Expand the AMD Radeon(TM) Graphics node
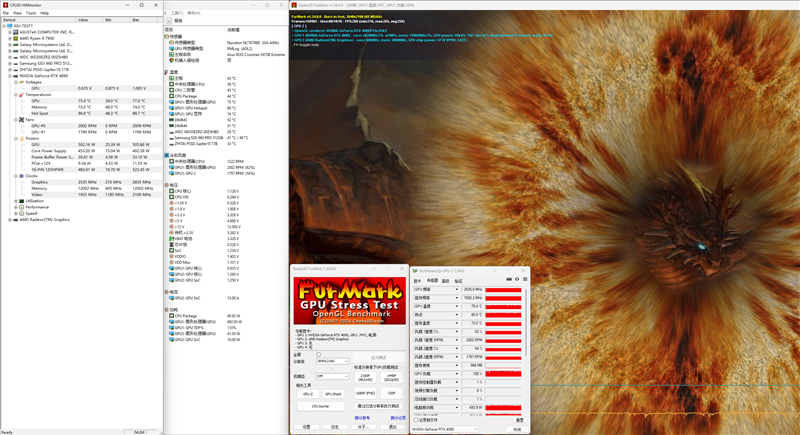This screenshot has height=435, width=800. click(x=10, y=220)
